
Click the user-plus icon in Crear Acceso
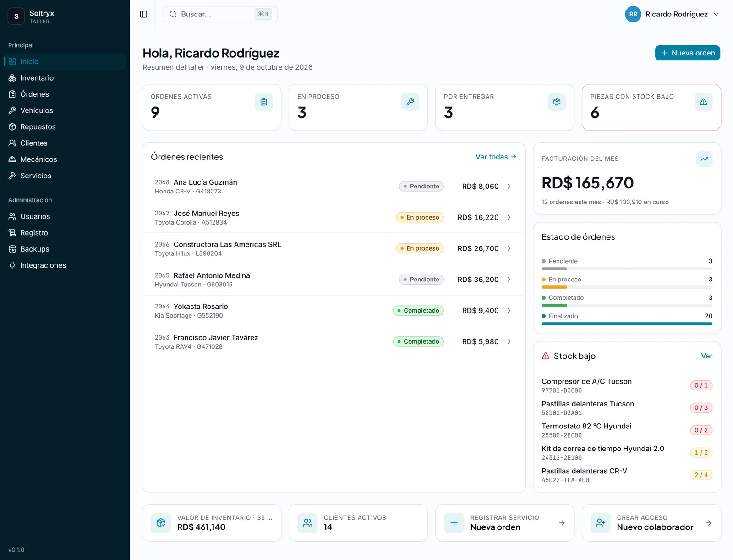(601, 523)
